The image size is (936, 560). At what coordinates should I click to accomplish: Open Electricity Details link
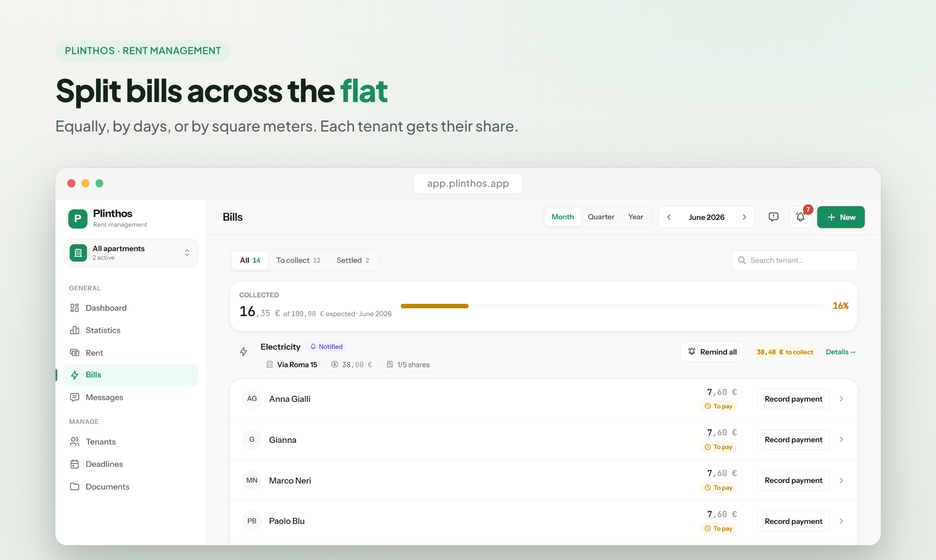click(840, 352)
